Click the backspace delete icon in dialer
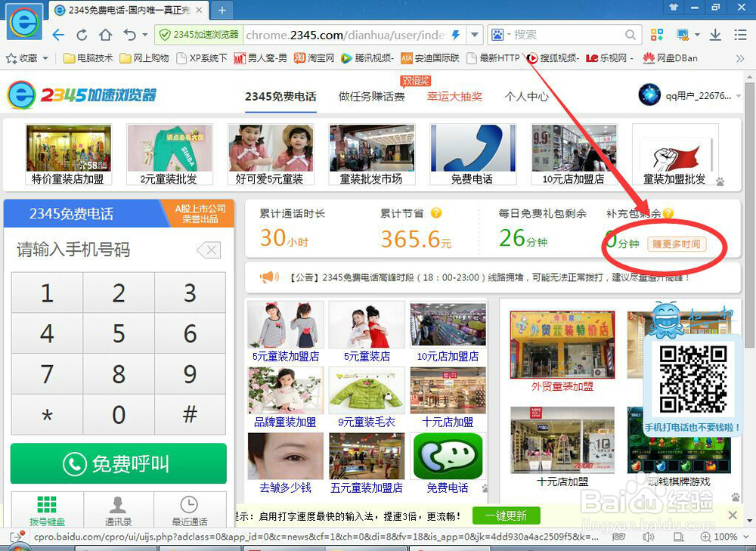 209,249
